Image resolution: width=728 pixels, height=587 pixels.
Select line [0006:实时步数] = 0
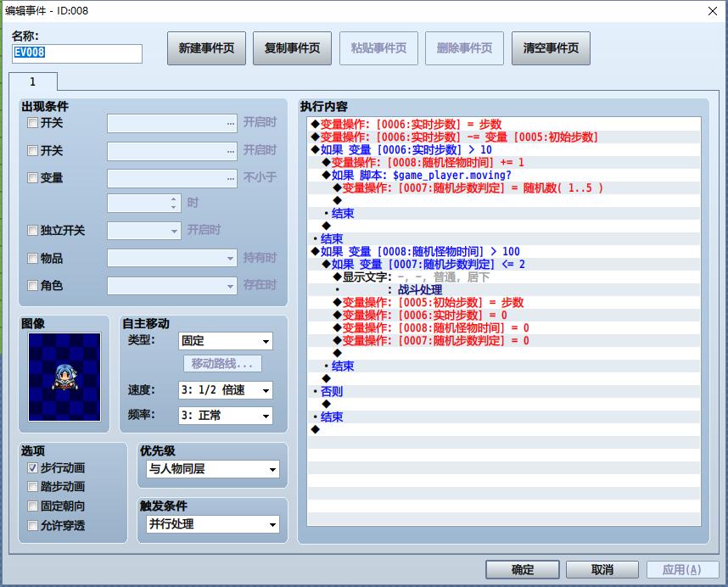click(x=504, y=315)
